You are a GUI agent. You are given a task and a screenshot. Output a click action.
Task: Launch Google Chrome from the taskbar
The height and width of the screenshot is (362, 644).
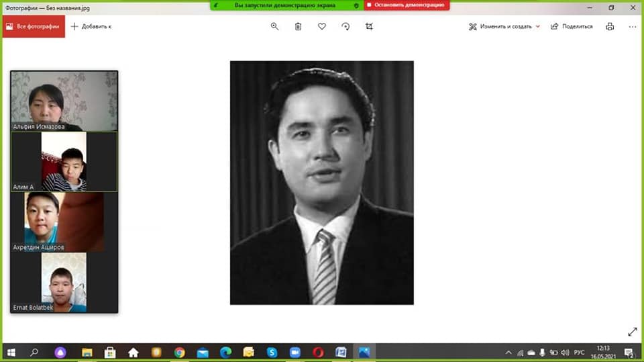179,352
